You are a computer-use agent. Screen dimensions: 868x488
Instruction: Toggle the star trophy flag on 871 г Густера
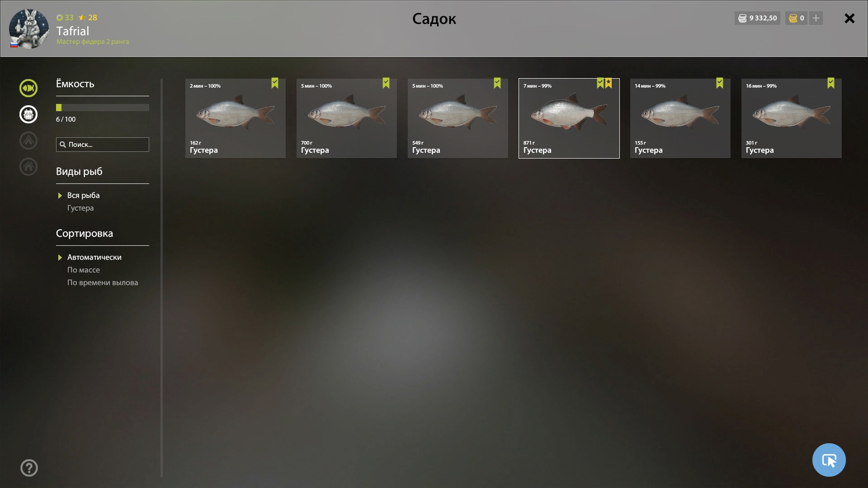(x=609, y=83)
